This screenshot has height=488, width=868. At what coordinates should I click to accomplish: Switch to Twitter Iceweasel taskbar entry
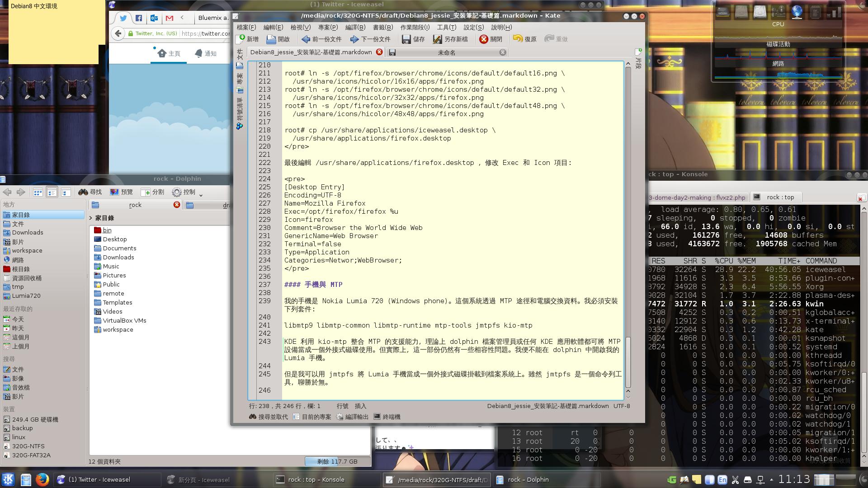pos(108,479)
